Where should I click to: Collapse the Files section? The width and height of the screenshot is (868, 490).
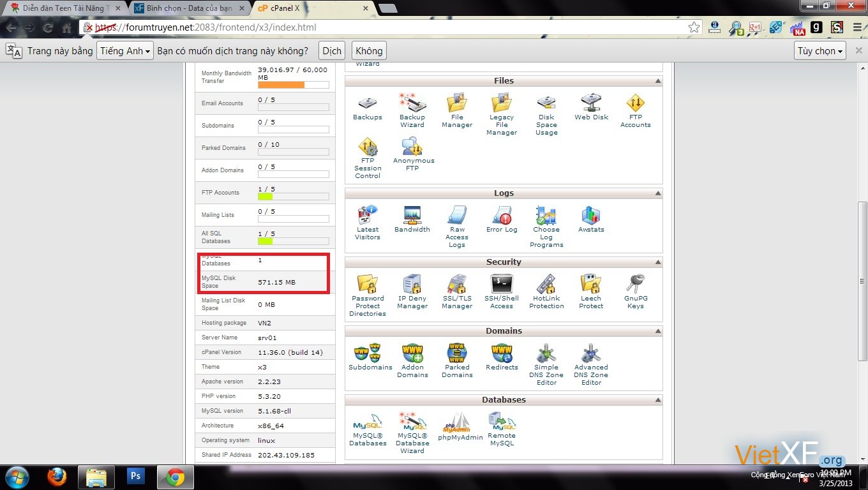click(657, 81)
